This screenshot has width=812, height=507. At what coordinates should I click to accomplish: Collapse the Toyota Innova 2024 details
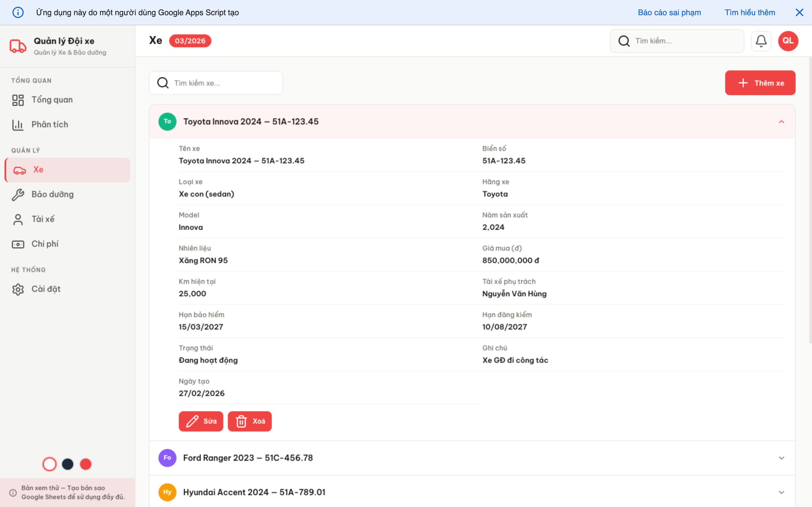point(782,121)
